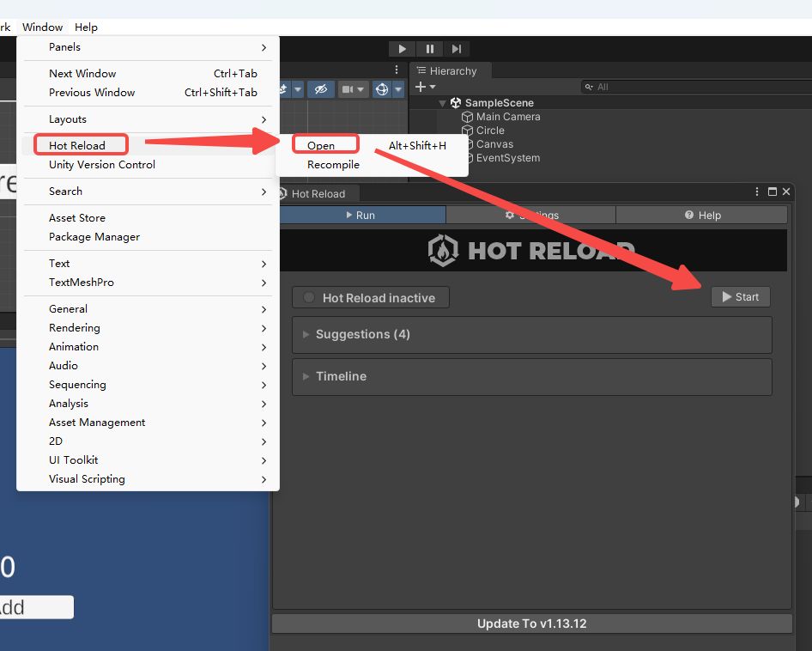Viewport: 812px width, 651px height.
Task: Click Recompile in Hot Reload submenu
Action: coord(372,164)
